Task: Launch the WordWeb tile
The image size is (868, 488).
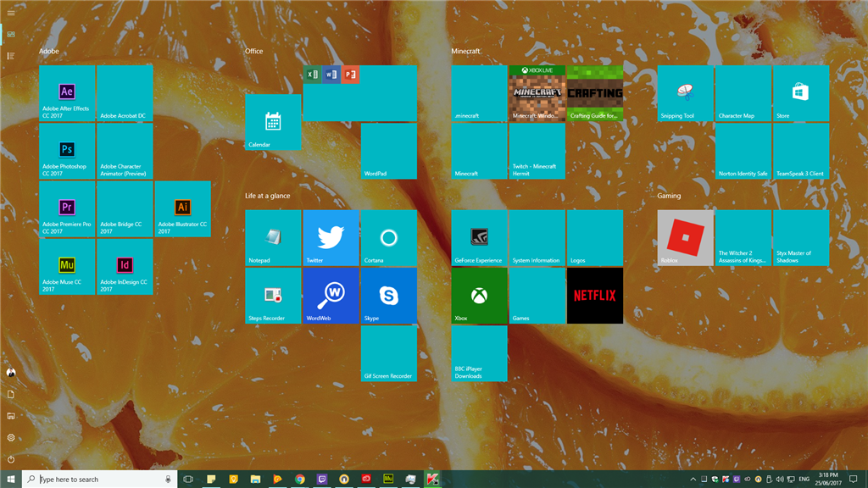Action: 331,296
